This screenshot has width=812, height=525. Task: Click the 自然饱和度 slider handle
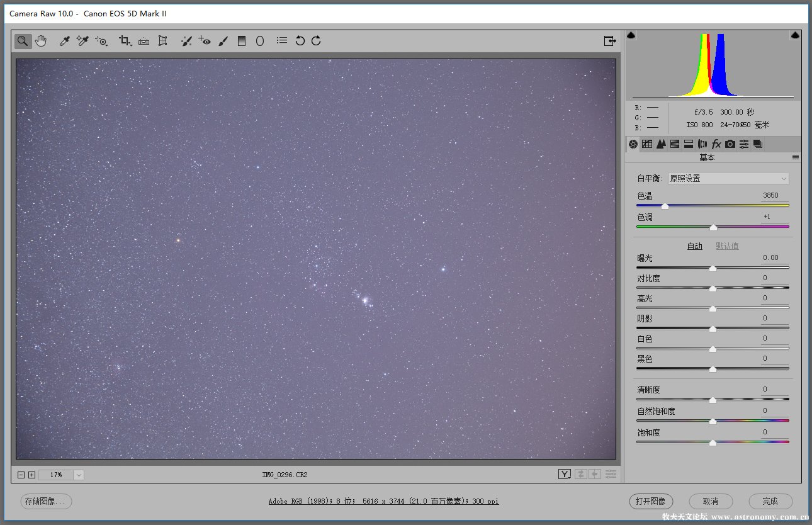tap(713, 421)
